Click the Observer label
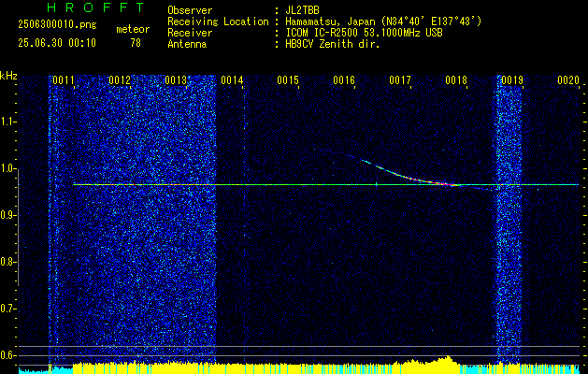Screen dimensions: 588x374 pos(190,10)
